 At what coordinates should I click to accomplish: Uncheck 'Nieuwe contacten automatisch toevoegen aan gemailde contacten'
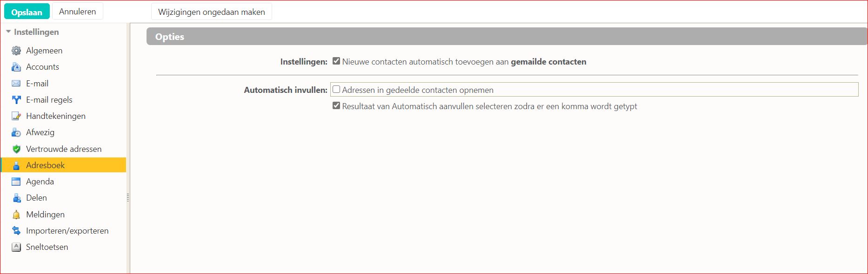point(336,60)
